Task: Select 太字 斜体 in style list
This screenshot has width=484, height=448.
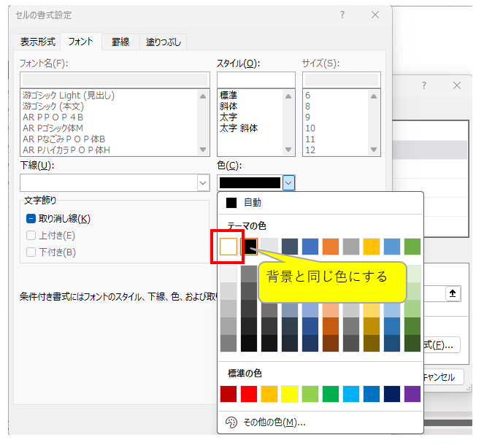Action: point(239,128)
